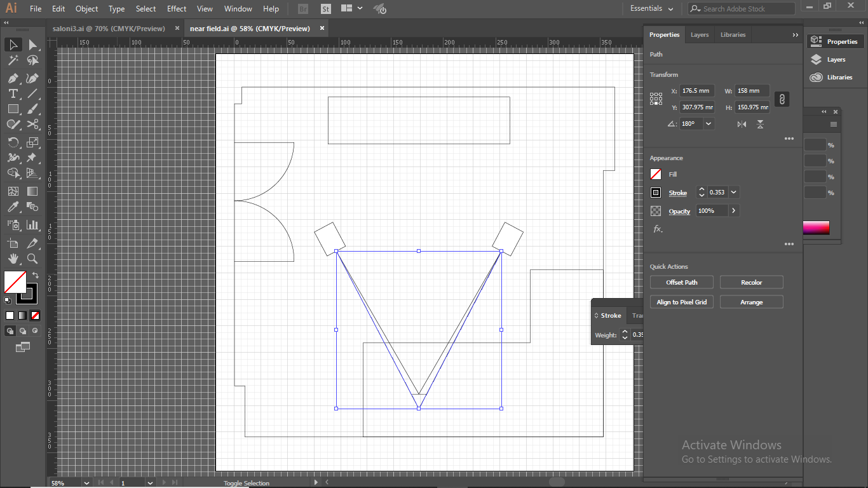Click the Offset Path button

pos(681,282)
